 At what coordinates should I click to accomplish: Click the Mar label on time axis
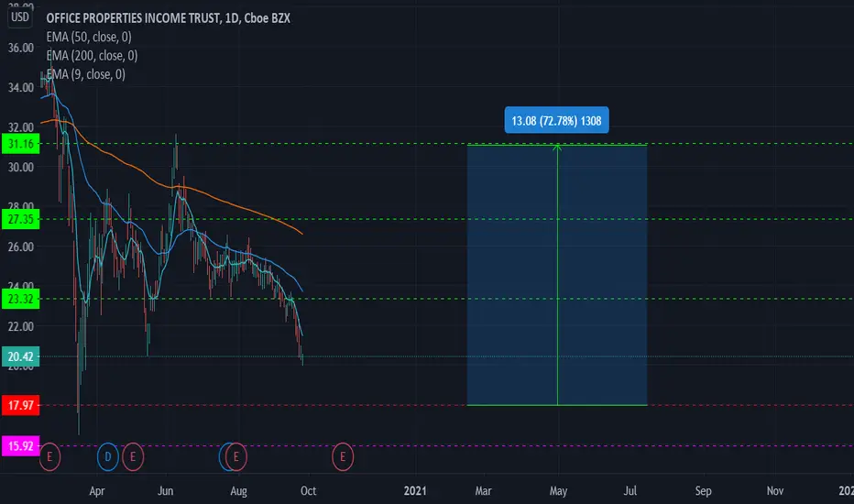coord(483,491)
